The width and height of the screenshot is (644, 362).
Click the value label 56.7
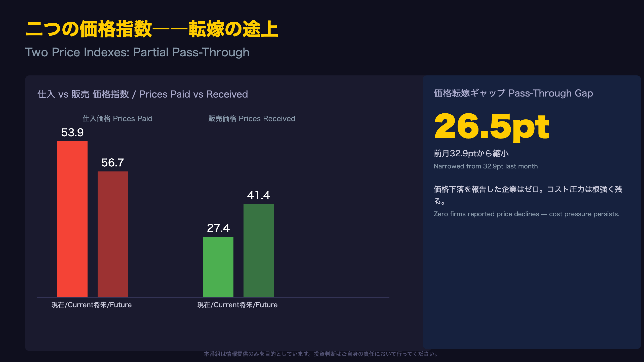pos(113,163)
